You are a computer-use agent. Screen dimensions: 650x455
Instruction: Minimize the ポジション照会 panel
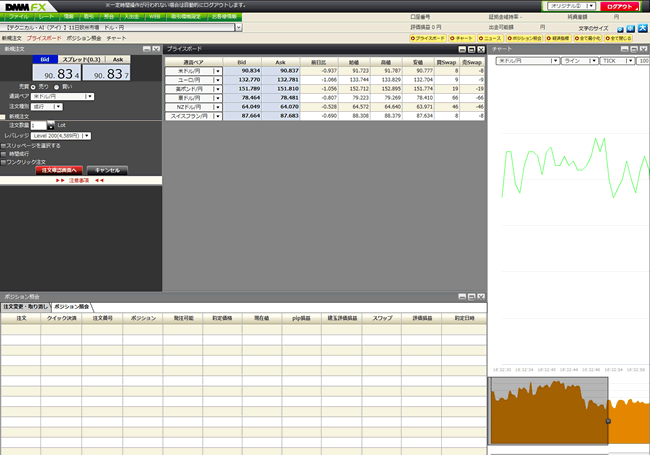[x=462, y=297]
